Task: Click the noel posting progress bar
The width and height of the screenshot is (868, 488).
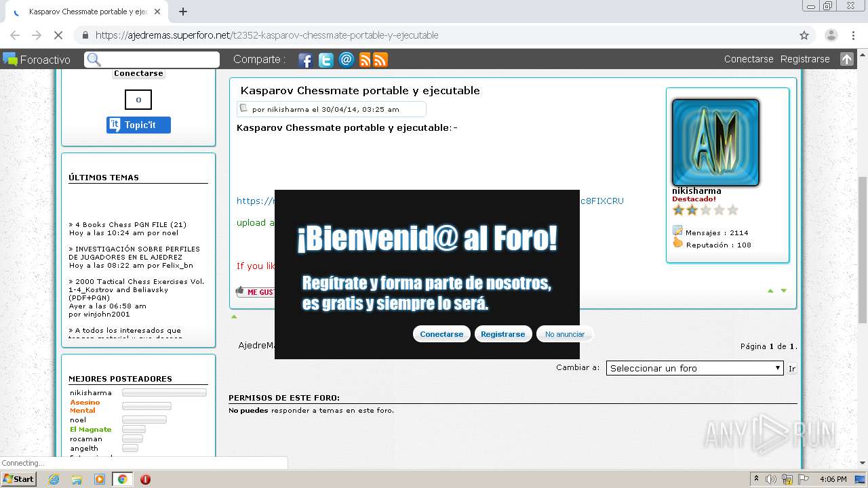Action: 144,420
